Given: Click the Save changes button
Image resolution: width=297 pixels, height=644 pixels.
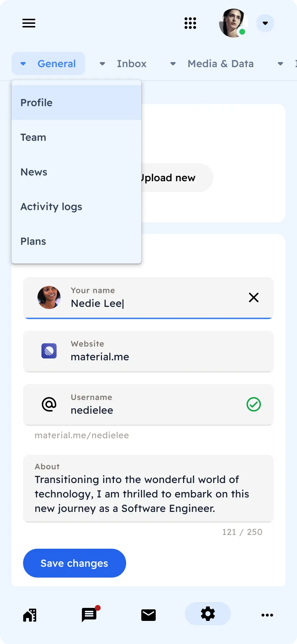Looking at the screenshot, I should tap(75, 563).
